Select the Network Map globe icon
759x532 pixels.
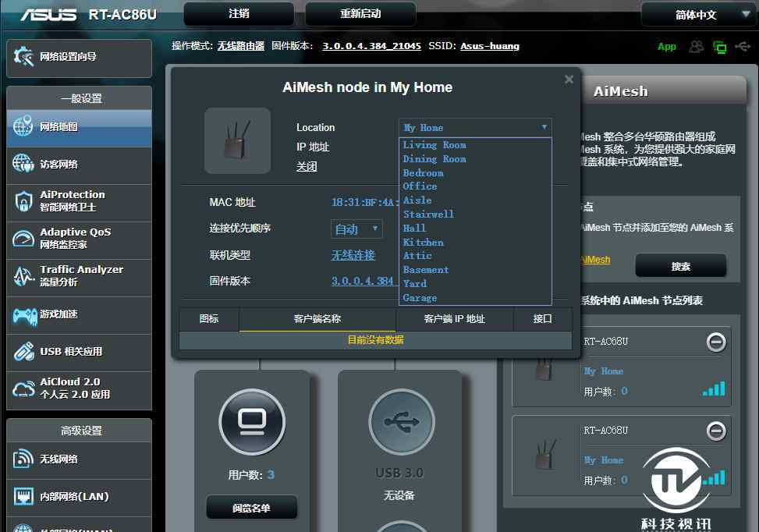click(23, 126)
